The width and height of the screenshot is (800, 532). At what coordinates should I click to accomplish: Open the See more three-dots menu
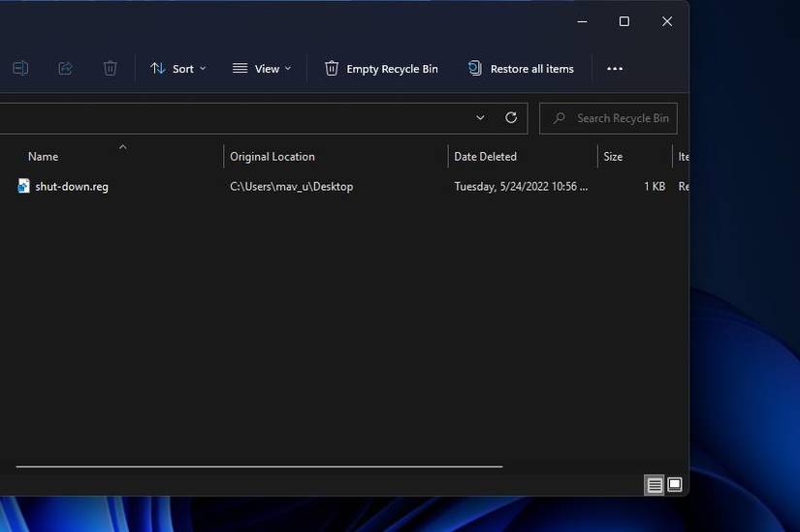click(x=614, y=69)
